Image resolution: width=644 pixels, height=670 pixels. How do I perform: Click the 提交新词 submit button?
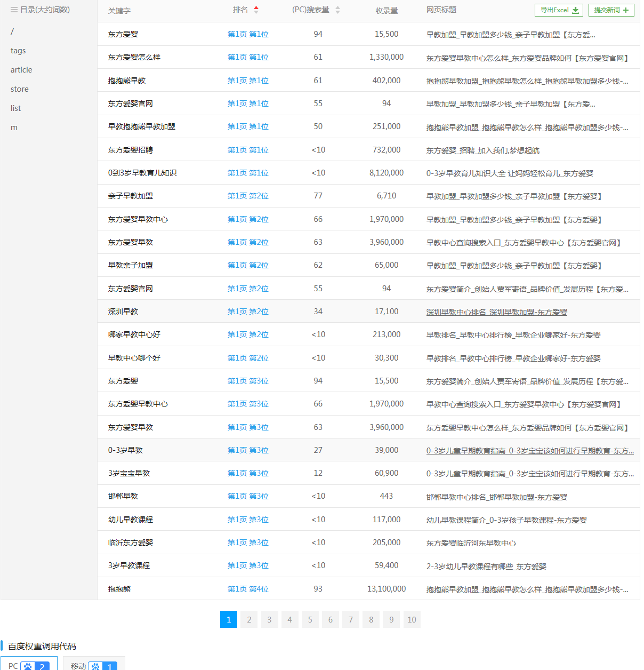[x=611, y=10]
